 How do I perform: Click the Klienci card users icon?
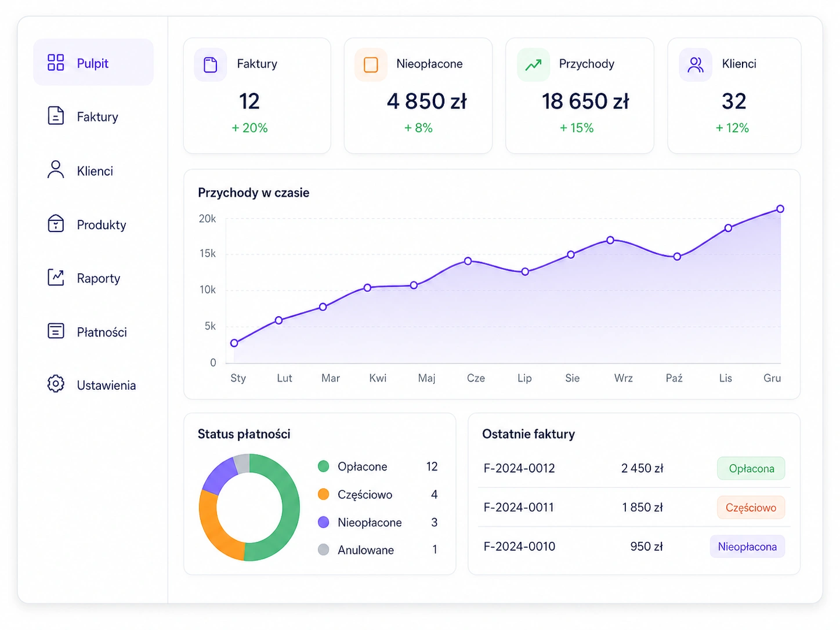(x=696, y=64)
